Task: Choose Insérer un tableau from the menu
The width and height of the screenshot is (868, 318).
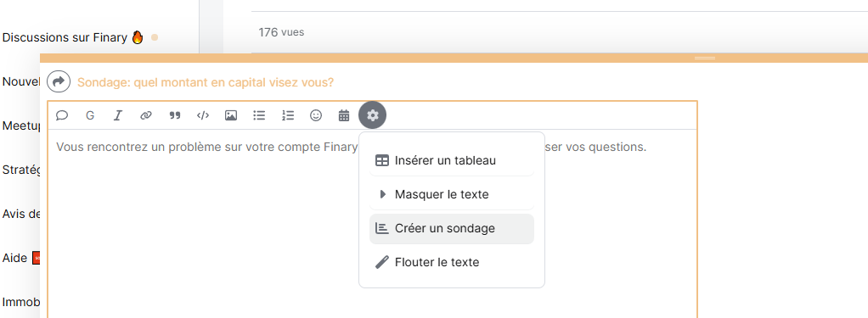Action: pos(452,161)
